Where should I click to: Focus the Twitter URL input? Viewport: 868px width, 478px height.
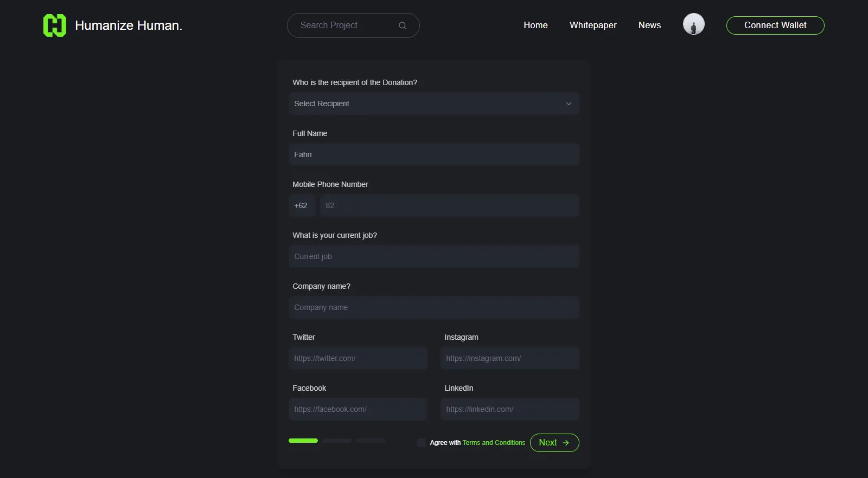(x=358, y=358)
